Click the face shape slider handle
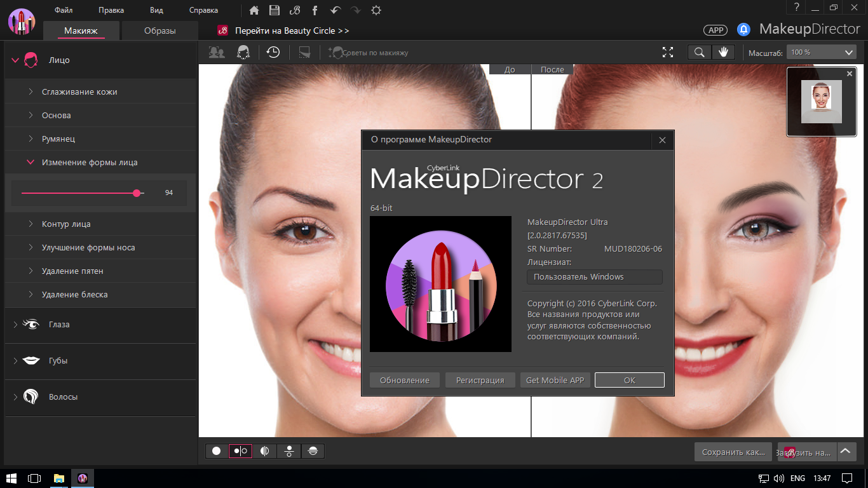This screenshot has width=868, height=488. point(137,193)
